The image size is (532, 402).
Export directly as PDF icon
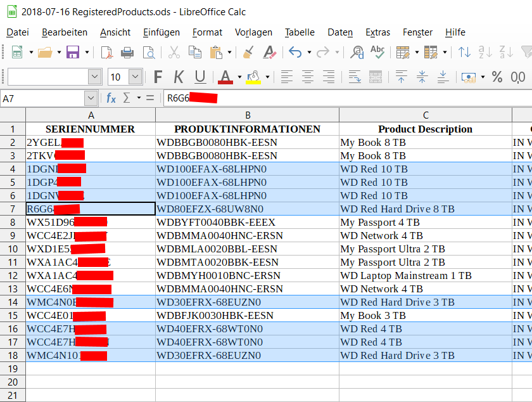[x=107, y=53]
